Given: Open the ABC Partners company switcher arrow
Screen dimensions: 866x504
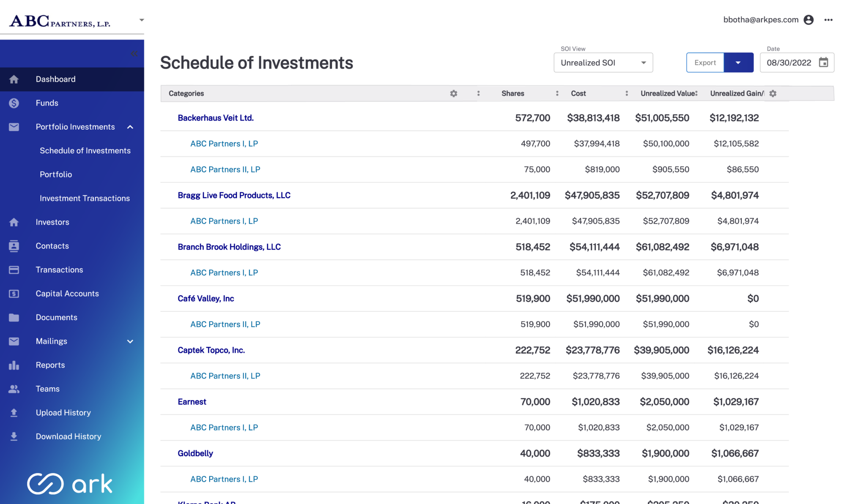Looking at the screenshot, I should (141, 20).
